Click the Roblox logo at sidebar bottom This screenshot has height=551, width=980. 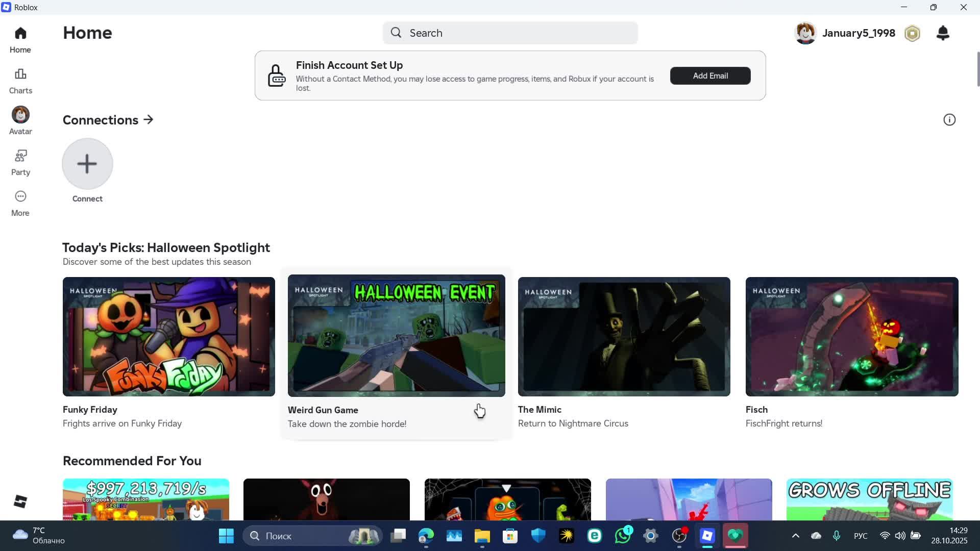pos(20,502)
